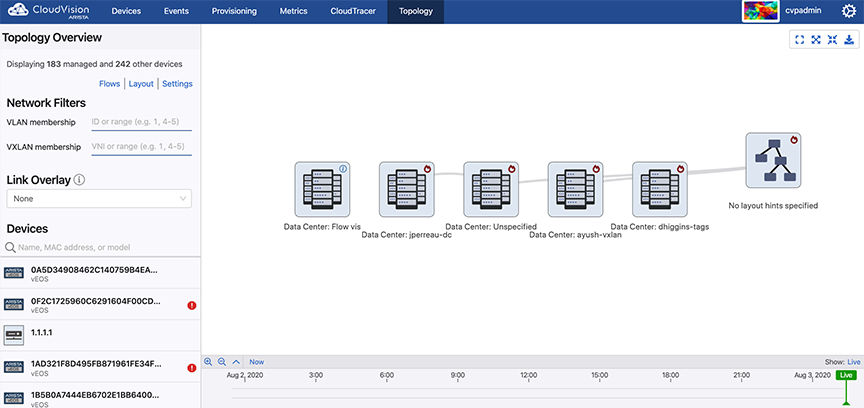
Task: Click alert badge on ayush-vxlan node
Action: pos(596,169)
